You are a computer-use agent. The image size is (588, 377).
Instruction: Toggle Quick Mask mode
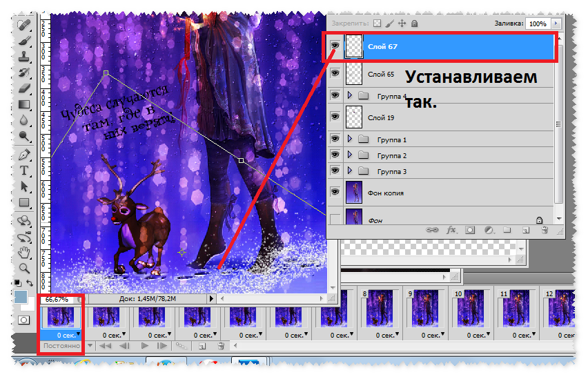[23, 320]
